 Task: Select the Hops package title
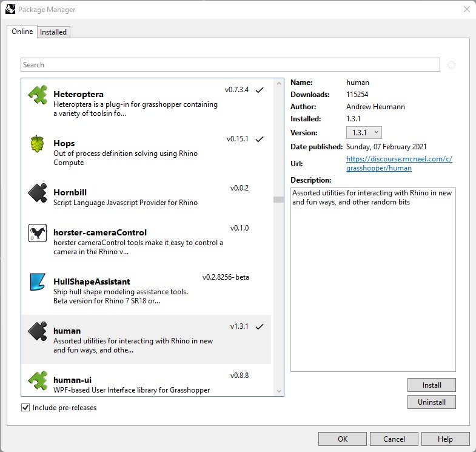tap(64, 143)
